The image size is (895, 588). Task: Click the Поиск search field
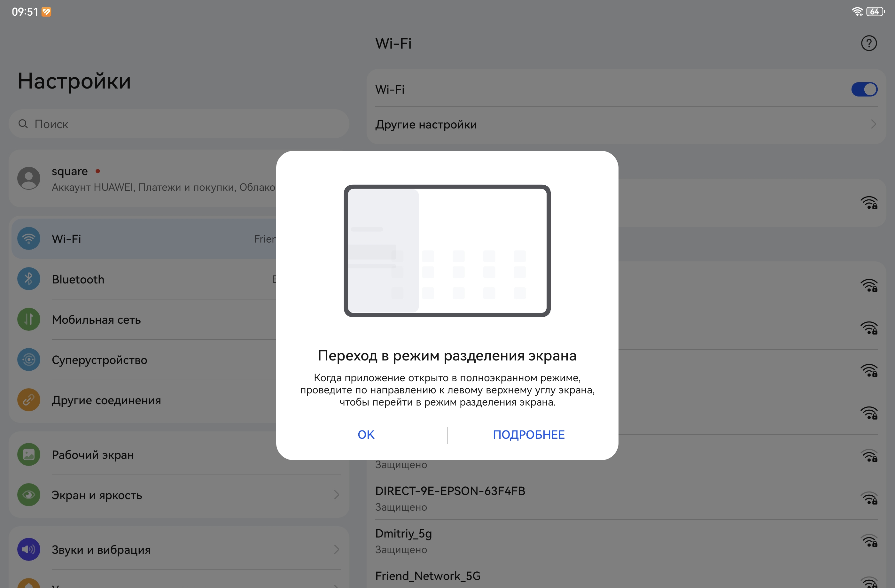[x=179, y=124]
